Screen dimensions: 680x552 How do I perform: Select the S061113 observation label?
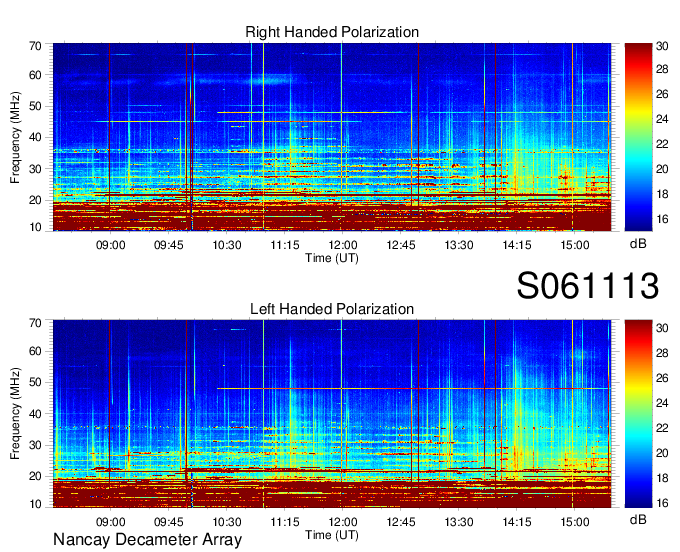pos(588,286)
